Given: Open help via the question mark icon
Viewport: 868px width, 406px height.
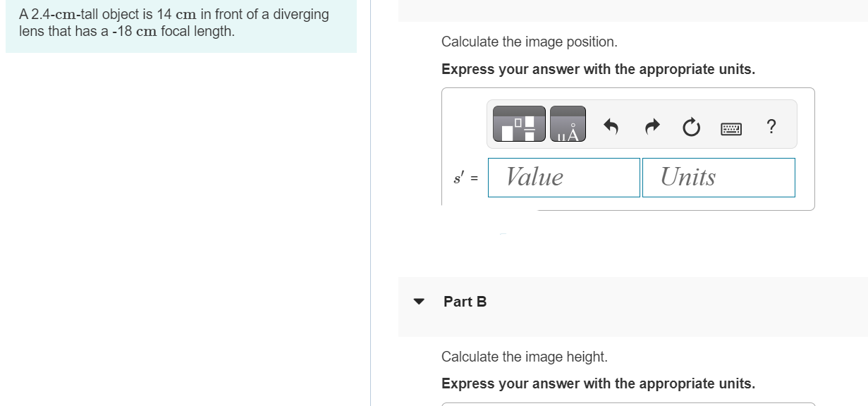Looking at the screenshot, I should (771, 127).
